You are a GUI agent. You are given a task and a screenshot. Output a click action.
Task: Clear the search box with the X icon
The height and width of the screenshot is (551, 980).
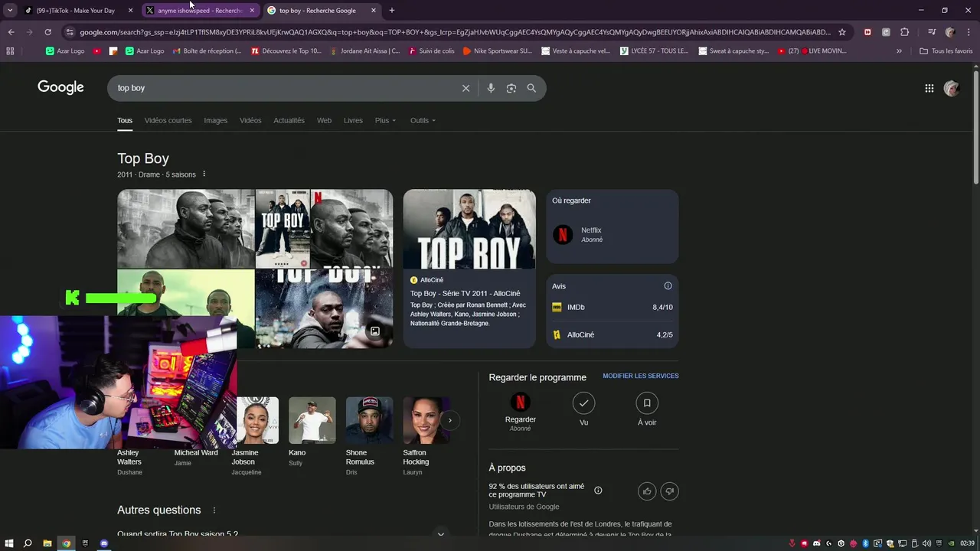[465, 88]
